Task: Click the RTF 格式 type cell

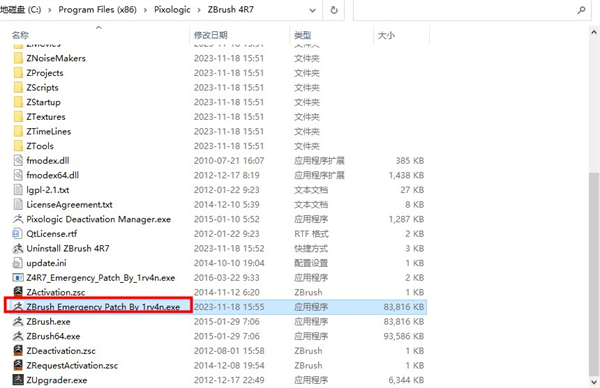Action: [x=311, y=234]
